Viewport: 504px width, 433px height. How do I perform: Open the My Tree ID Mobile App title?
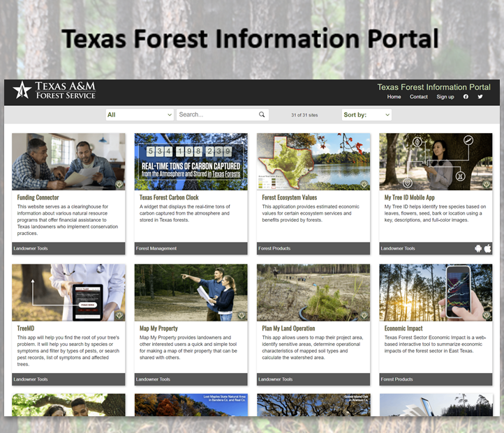[x=410, y=197]
